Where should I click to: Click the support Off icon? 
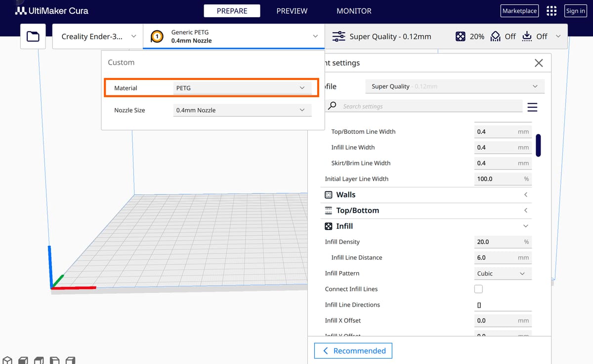[496, 37]
